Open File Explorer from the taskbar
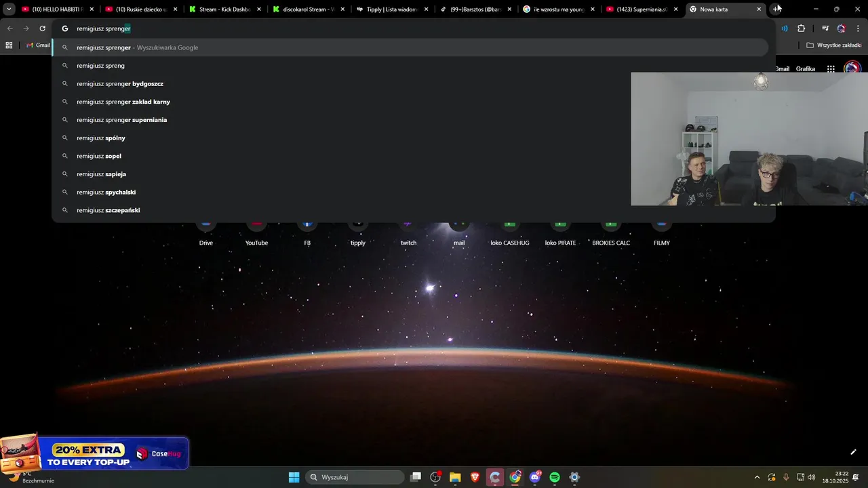Screen dimensions: 868x488 (x=455, y=477)
